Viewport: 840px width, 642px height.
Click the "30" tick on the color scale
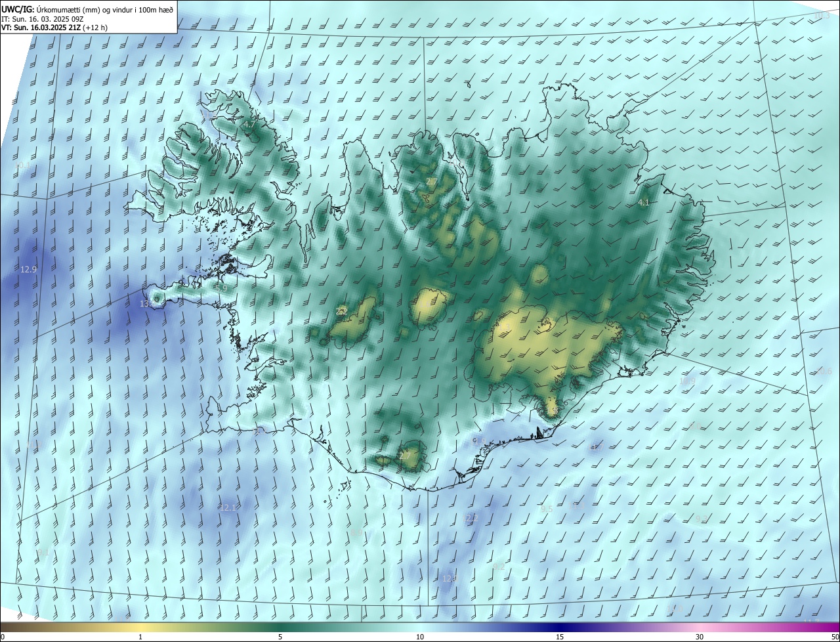[x=700, y=637]
